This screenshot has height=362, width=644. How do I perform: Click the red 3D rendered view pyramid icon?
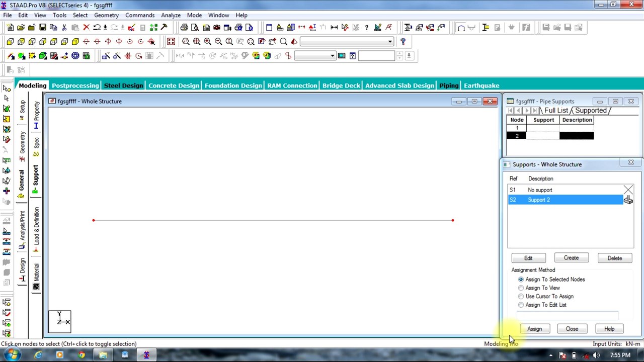(x=294, y=42)
